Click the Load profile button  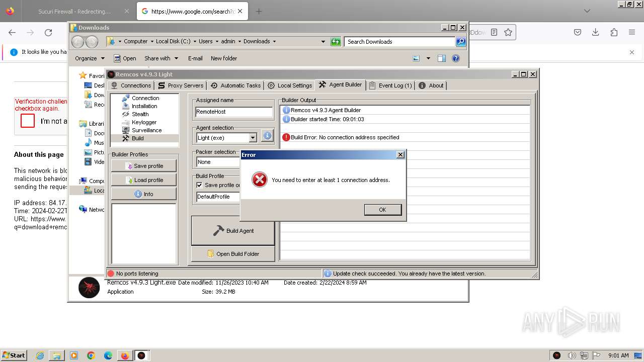tap(144, 180)
